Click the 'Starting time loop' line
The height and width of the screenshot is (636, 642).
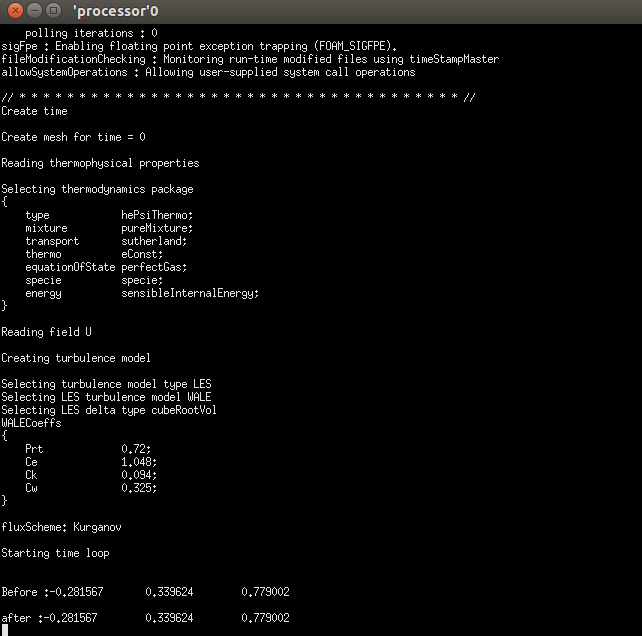pyautogui.click(x=55, y=553)
